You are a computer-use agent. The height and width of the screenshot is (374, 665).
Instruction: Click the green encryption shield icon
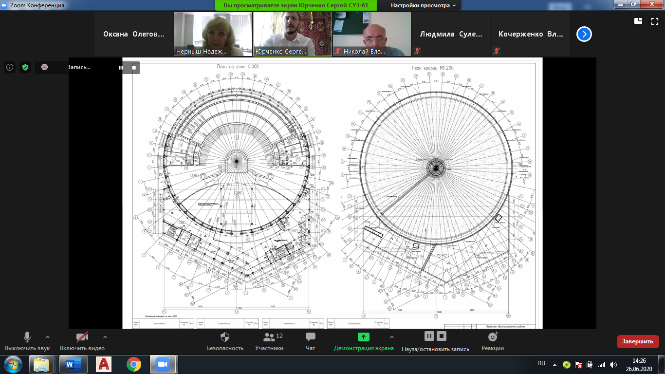coord(25,67)
